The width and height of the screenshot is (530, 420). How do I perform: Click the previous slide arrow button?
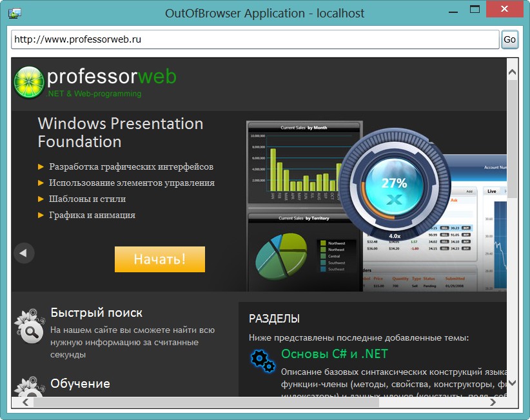coord(24,253)
